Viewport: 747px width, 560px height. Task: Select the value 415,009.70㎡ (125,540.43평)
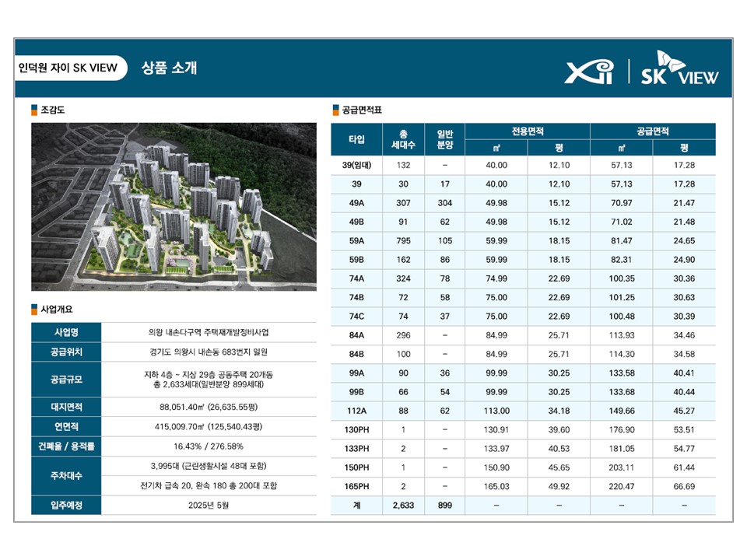pyautogui.click(x=209, y=427)
